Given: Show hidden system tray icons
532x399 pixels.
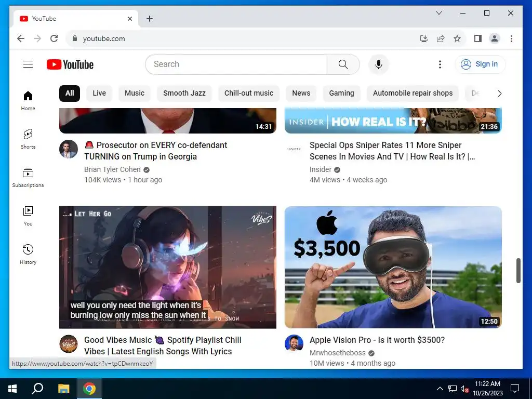Looking at the screenshot, I should pos(440,389).
